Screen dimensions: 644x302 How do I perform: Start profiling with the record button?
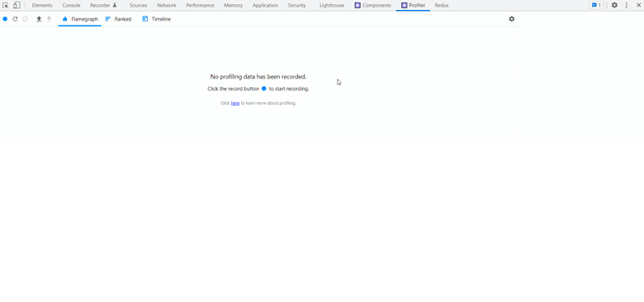[x=5, y=19]
